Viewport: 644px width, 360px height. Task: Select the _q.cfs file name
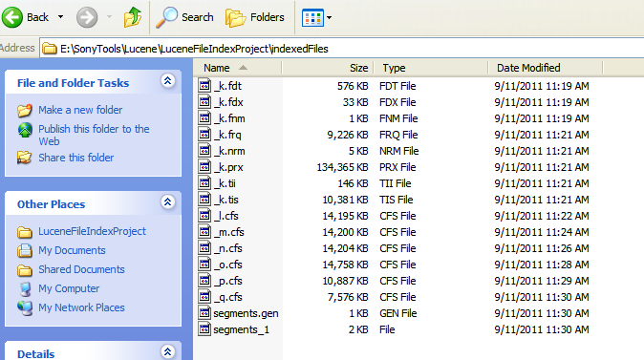(x=228, y=297)
